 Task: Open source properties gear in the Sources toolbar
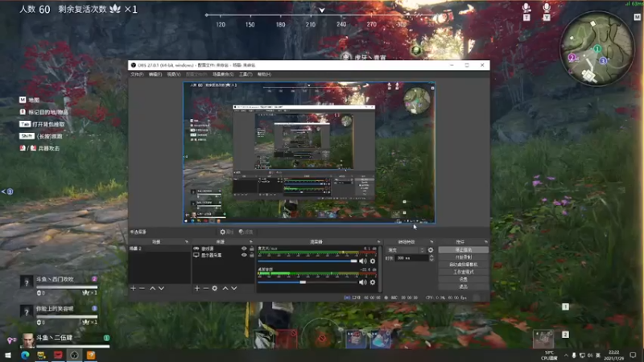tap(215, 289)
